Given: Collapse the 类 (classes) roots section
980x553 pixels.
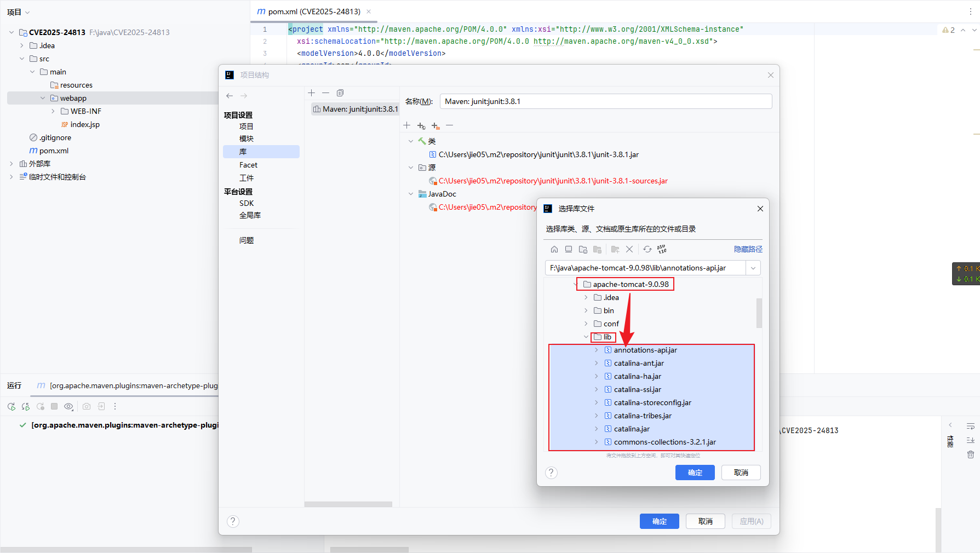Looking at the screenshot, I should tap(411, 141).
